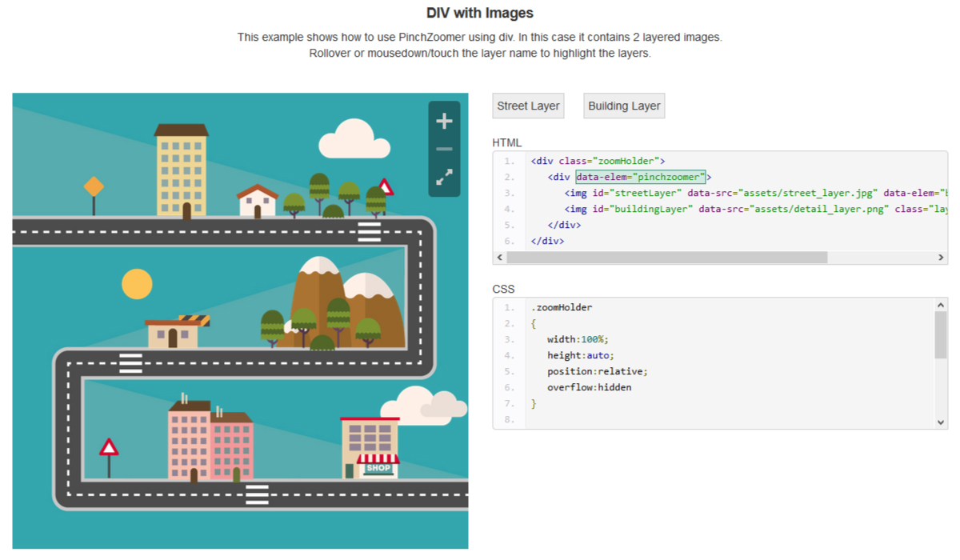Click the zoom out minus icon
The width and height of the screenshot is (960, 560).
(444, 149)
